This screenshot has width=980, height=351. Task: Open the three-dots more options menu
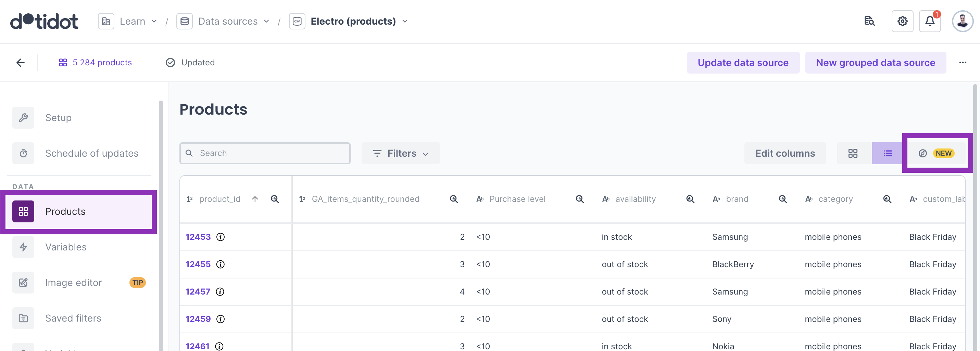[x=963, y=62]
